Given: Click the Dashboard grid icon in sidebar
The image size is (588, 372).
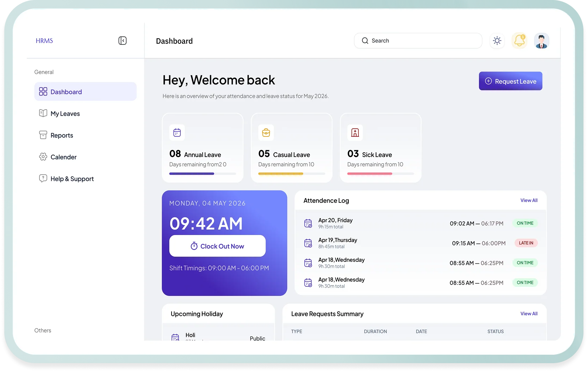Looking at the screenshot, I should point(43,92).
